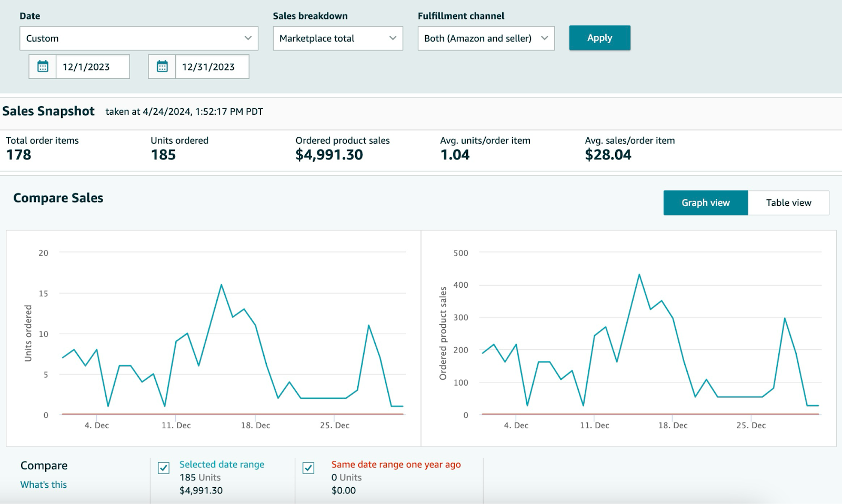
Task: Click the 12/31/2023 end date field
Action: tap(212, 67)
